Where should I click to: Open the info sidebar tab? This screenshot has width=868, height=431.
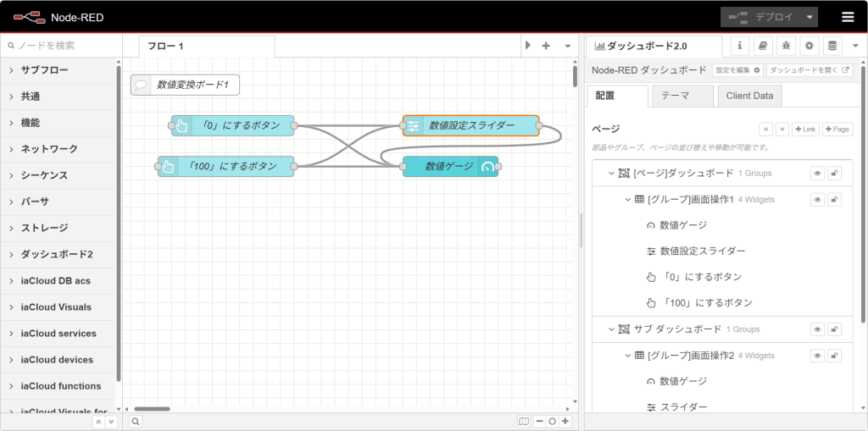[740, 46]
